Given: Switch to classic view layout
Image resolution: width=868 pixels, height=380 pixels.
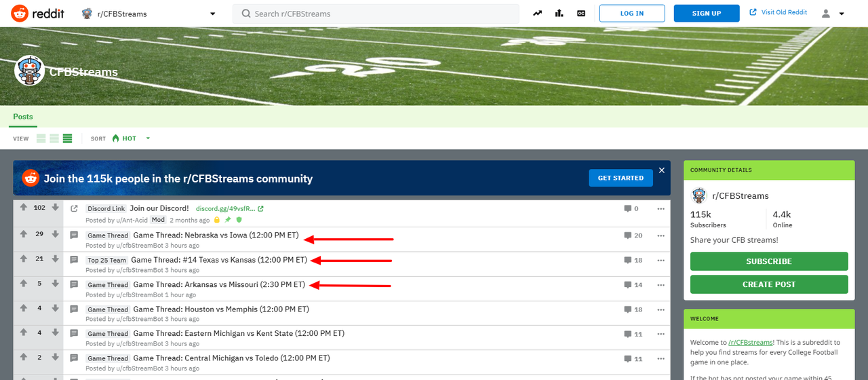Looking at the screenshot, I should click(54, 138).
